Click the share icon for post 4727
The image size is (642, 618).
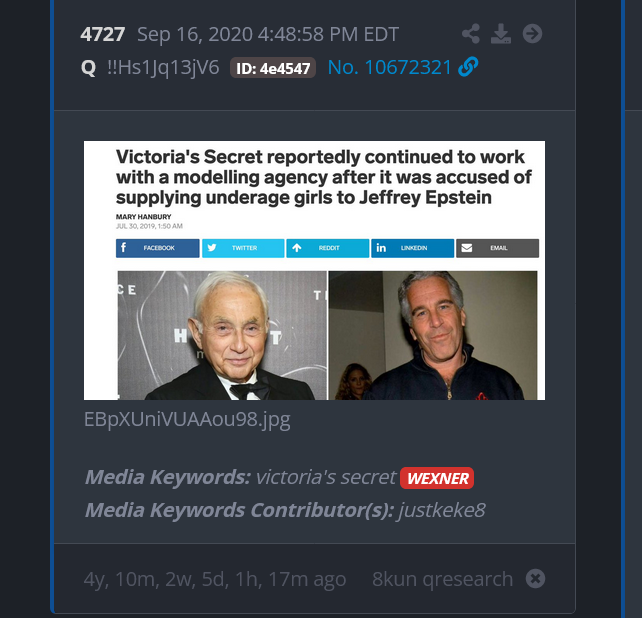471,34
